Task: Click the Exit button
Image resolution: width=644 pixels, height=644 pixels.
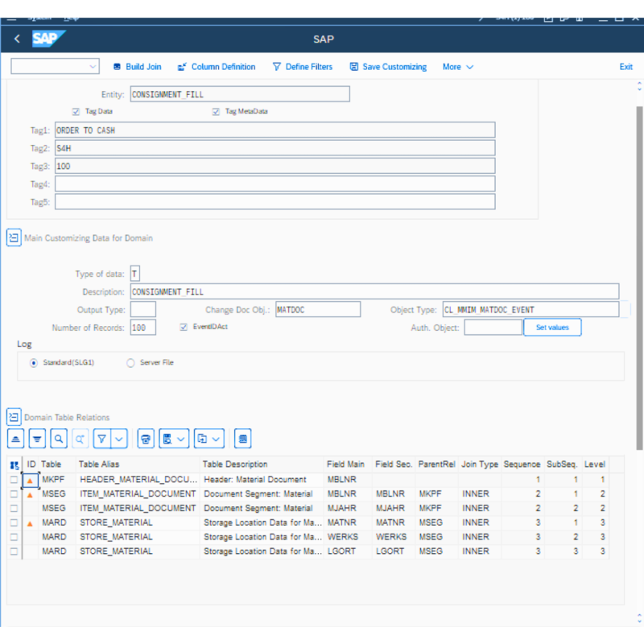Action: click(625, 67)
